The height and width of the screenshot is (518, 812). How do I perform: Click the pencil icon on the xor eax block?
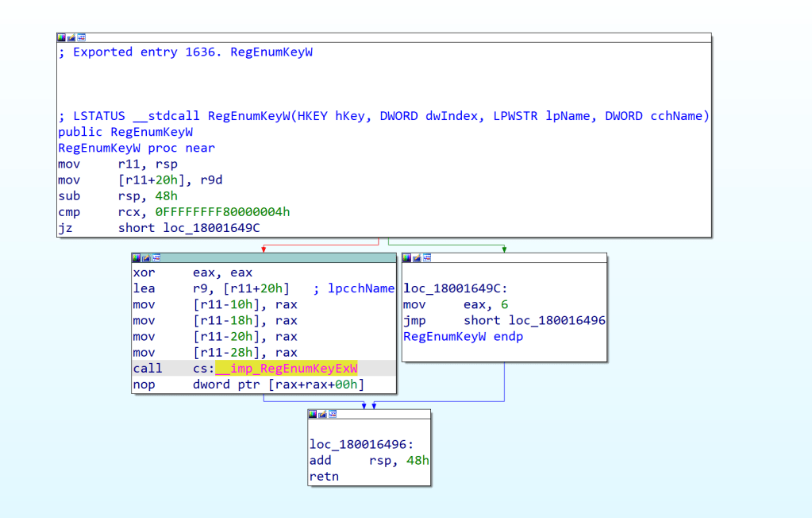coord(146,257)
